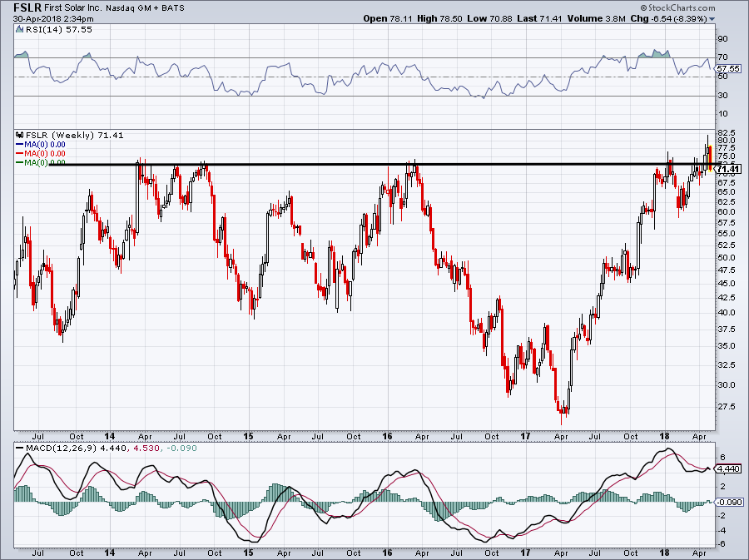This screenshot has height=560, width=749.
Task: Click the Nasdaq GM + BATS exchange label
Action: pyautogui.click(x=145, y=8)
